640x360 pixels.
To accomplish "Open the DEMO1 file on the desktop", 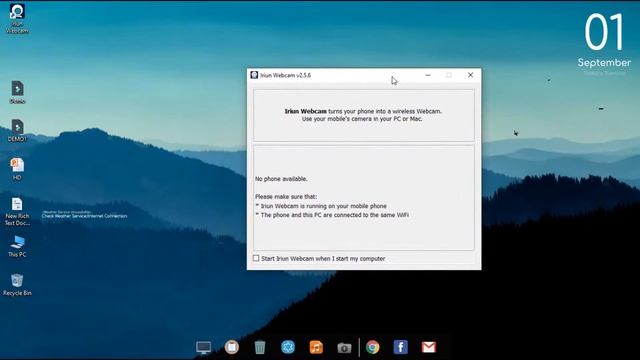I will point(17,131).
